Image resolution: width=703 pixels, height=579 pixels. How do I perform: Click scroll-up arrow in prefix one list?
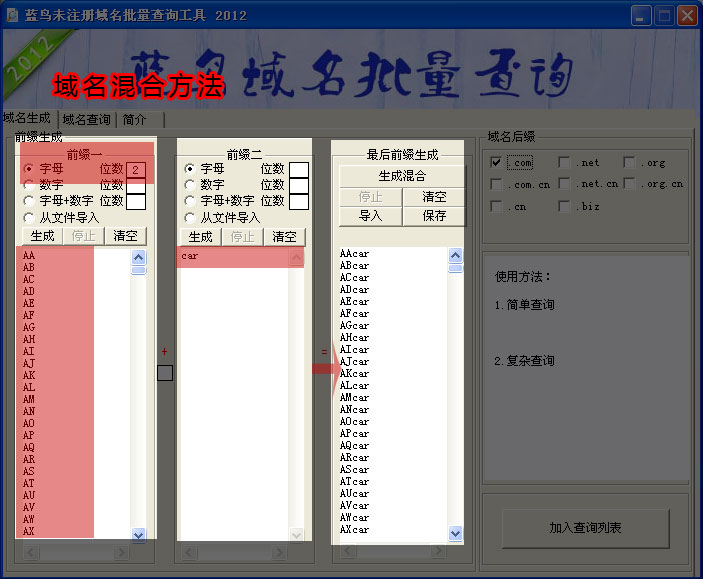coord(138,257)
